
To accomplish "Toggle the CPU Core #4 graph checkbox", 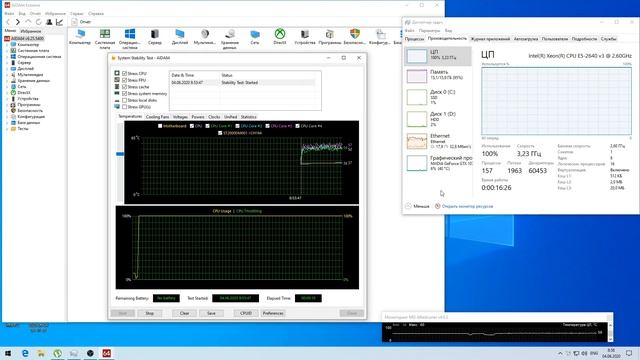I will [x=297, y=126].
